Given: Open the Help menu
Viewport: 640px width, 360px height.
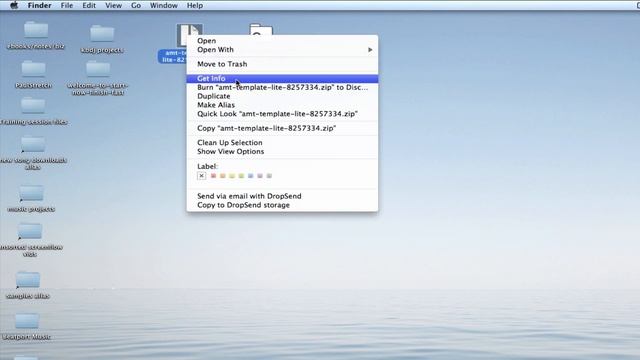Looking at the screenshot, I should pyautogui.click(x=195, y=5).
